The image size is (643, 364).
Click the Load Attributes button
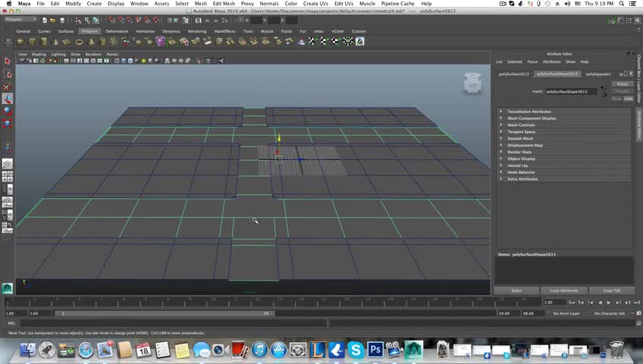(x=563, y=290)
